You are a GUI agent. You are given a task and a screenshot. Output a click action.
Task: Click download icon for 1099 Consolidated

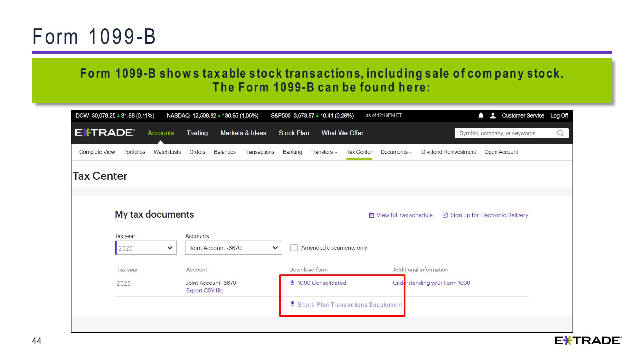tap(292, 282)
